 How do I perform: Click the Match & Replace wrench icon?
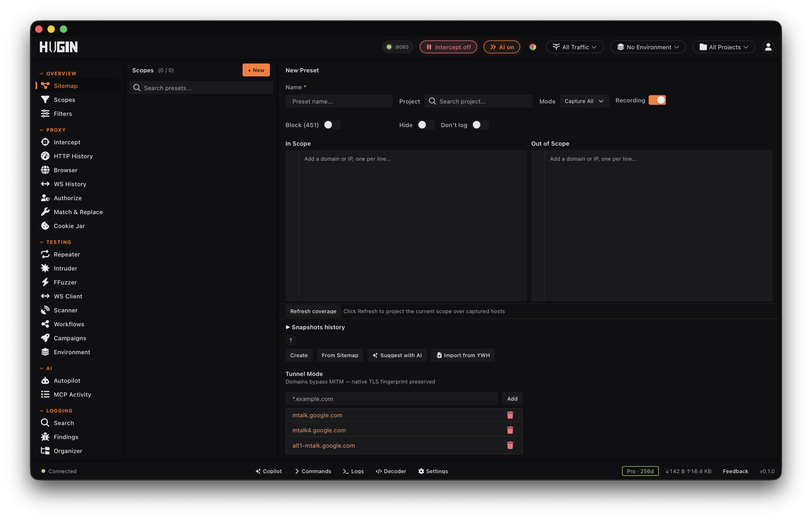coord(45,212)
